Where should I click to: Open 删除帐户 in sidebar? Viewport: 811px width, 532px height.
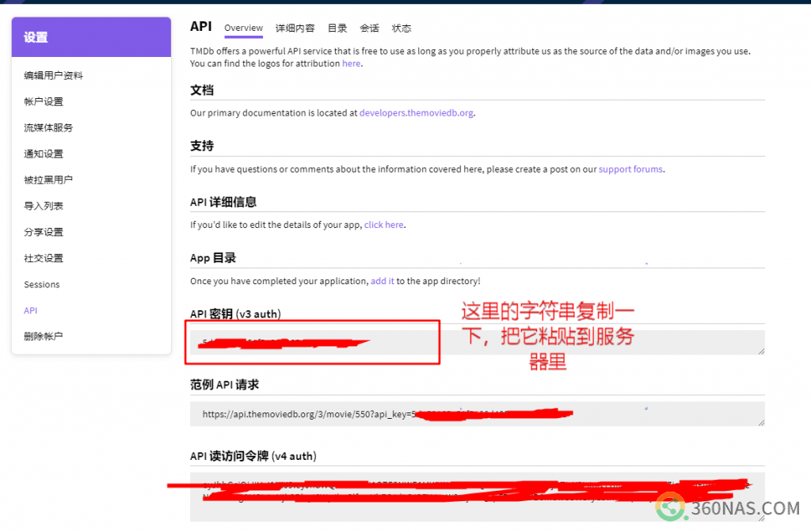44,336
